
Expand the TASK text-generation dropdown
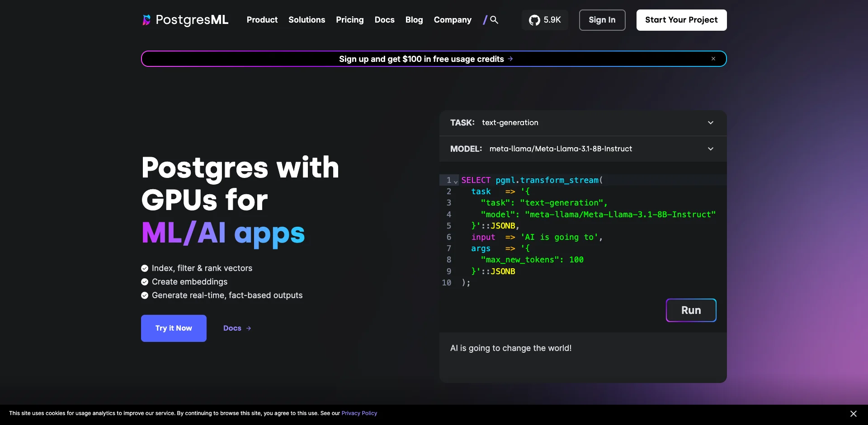point(583,123)
